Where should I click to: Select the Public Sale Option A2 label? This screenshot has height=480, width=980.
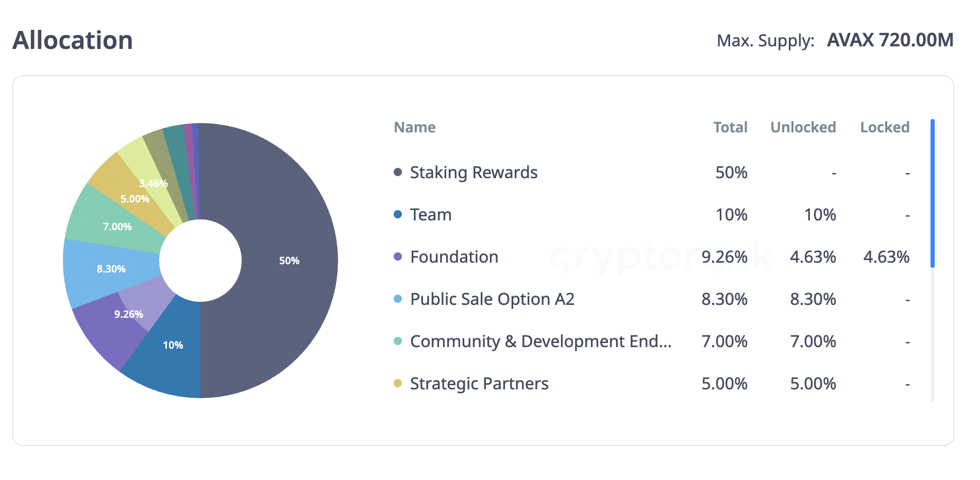coord(492,299)
